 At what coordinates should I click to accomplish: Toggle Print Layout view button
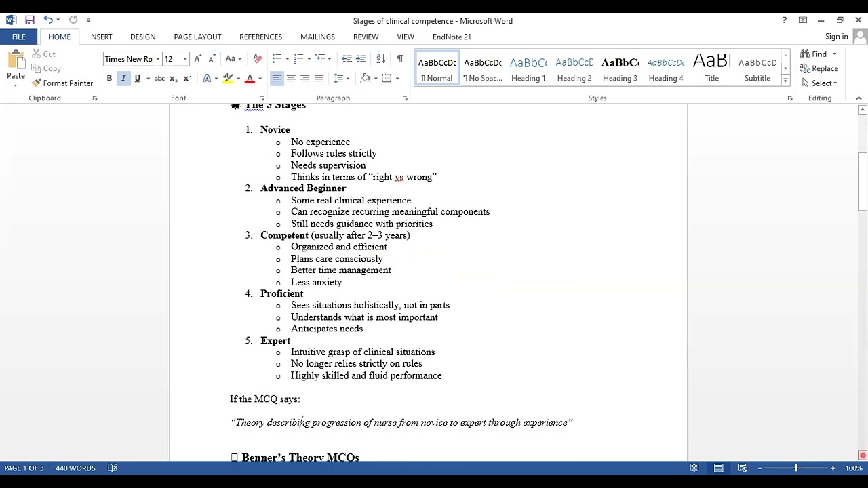point(718,468)
